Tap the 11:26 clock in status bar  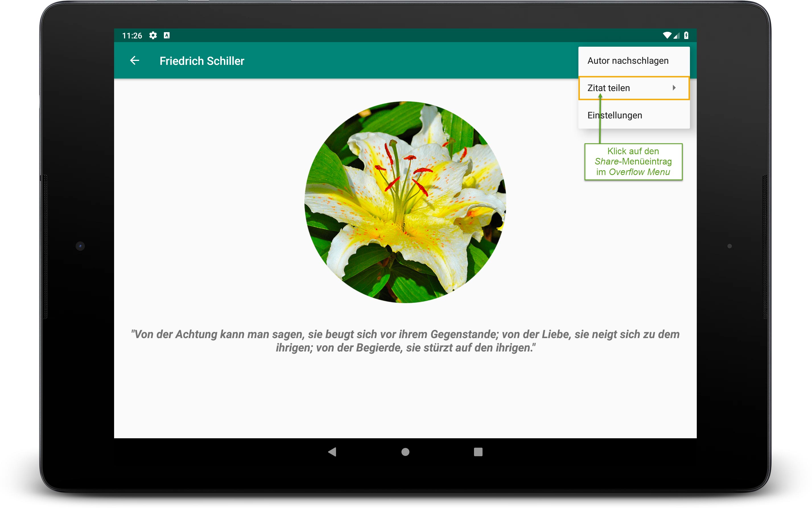[x=132, y=36]
